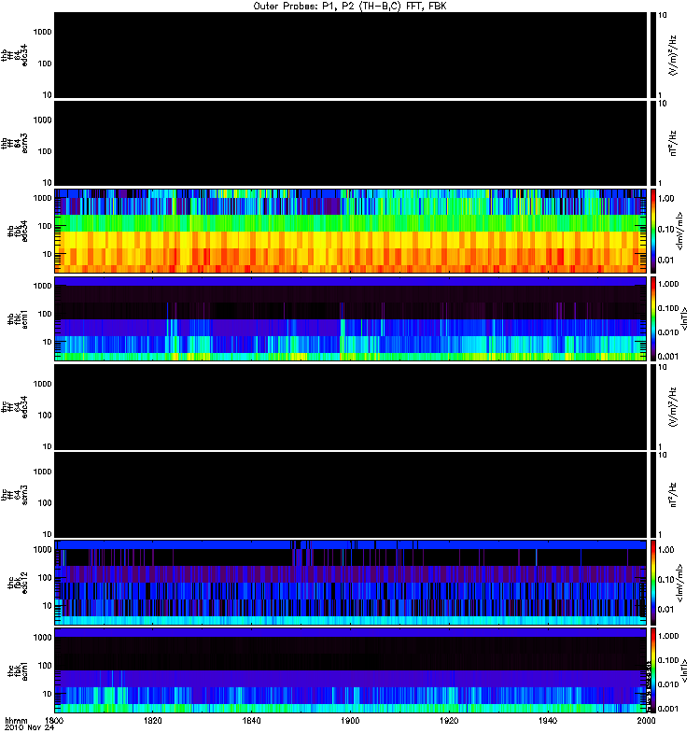Click the x-axis time label '2000'
Viewport: 700px width, 747px height.
(646, 720)
